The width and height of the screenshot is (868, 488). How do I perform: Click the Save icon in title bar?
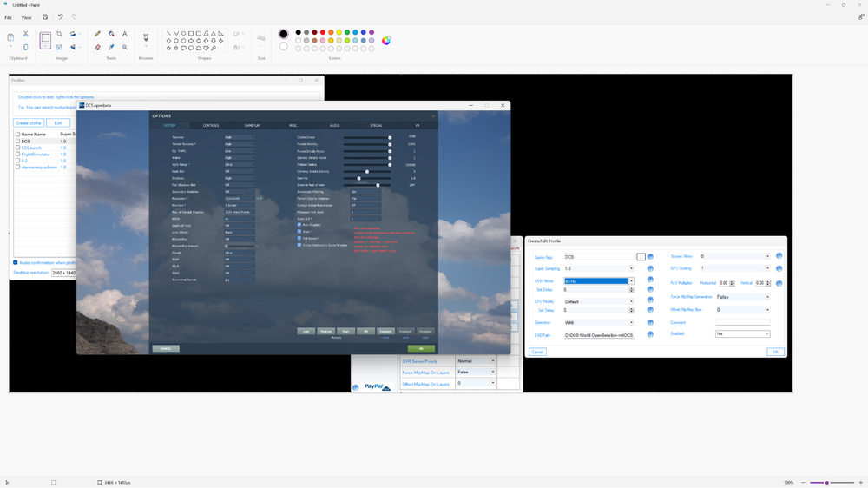(x=45, y=17)
